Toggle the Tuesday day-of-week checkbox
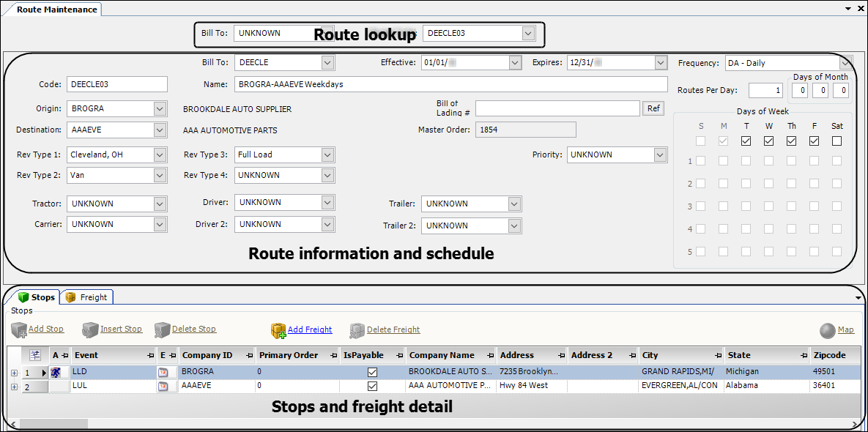This screenshot has width=868, height=432. [746, 141]
